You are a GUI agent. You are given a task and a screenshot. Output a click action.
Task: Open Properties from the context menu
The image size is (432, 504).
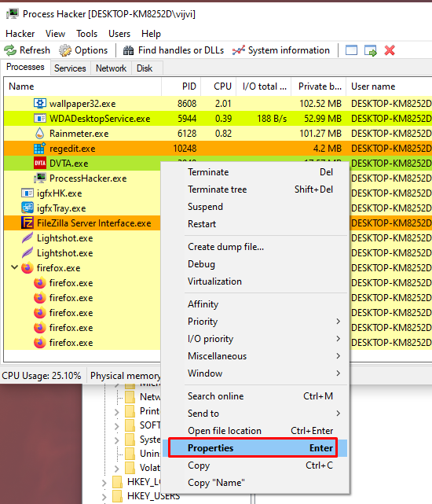tap(254, 447)
